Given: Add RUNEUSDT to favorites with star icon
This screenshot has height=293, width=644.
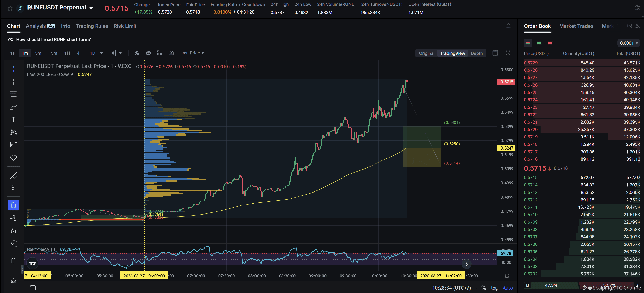Looking at the screenshot, I should (x=10, y=8).
